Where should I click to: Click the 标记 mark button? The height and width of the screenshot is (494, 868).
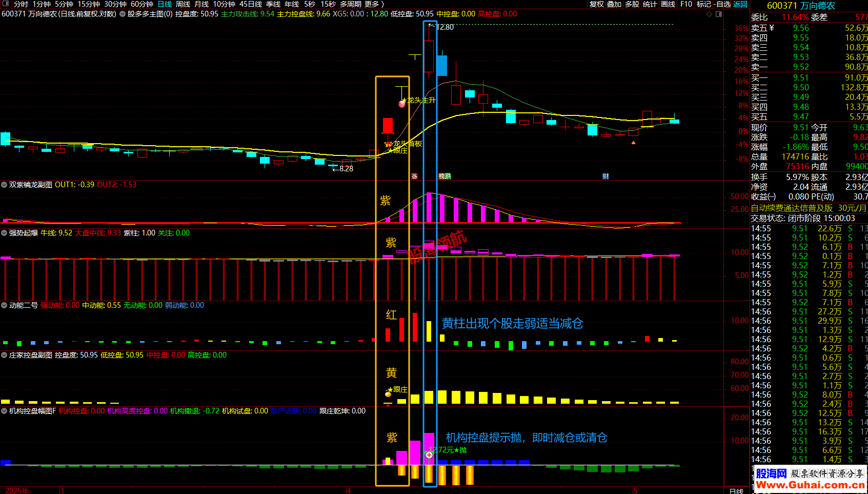pyautogui.click(x=704, y=4)
